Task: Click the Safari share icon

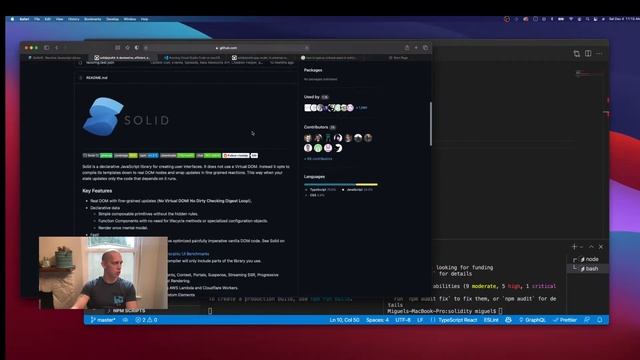Action: tap(407, 48)
